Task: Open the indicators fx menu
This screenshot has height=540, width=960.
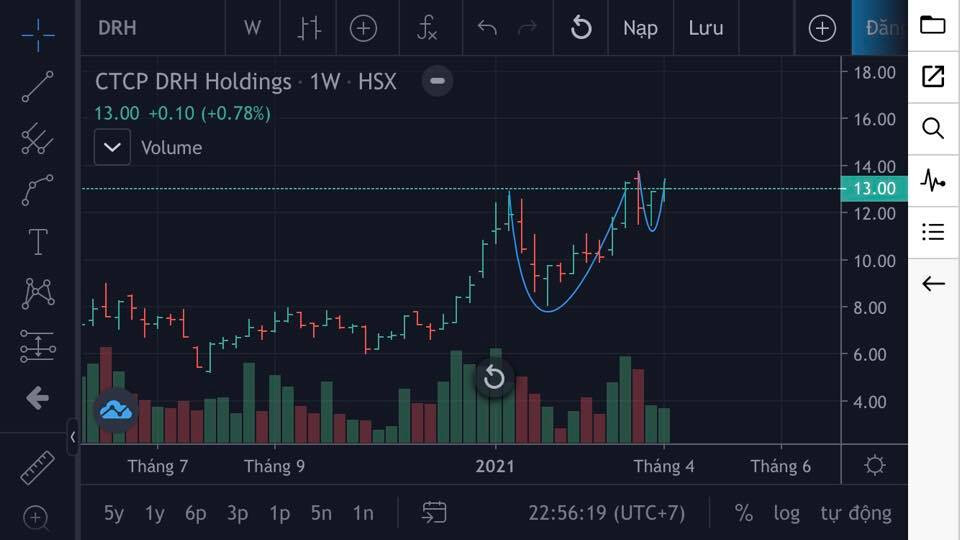Action: click(427, 28)
